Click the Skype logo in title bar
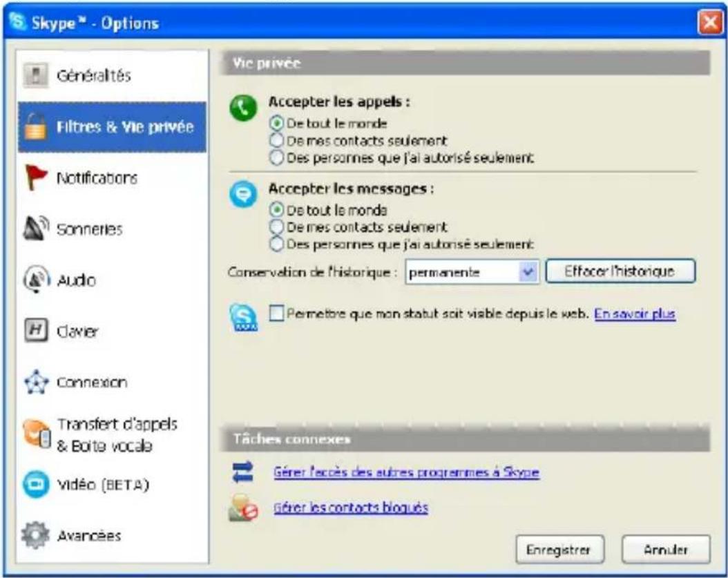Viewport: 728px width, 578px height. click(18, 21)
